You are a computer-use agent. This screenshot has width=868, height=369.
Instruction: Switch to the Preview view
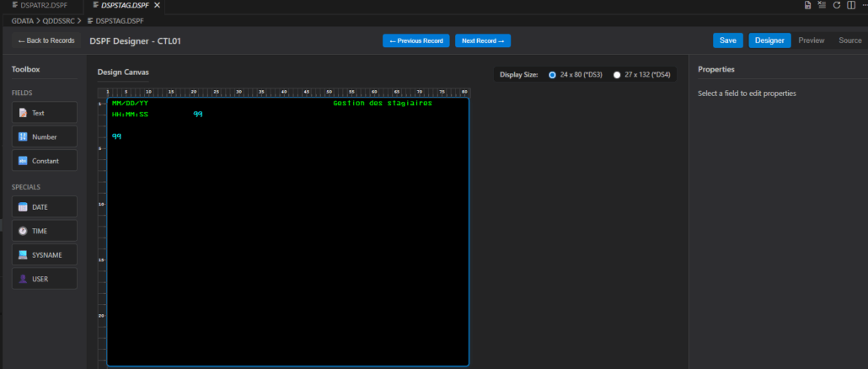click(x=811, y=40)
